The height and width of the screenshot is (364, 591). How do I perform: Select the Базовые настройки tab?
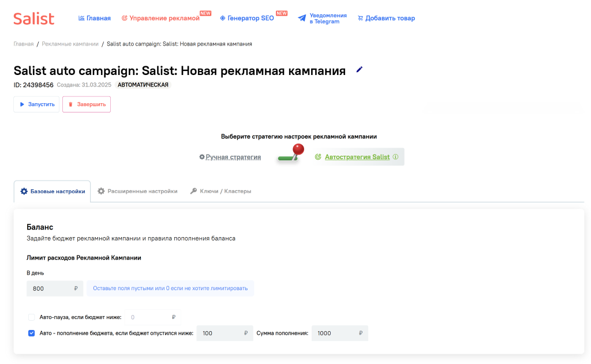click(x=53, y=192)
